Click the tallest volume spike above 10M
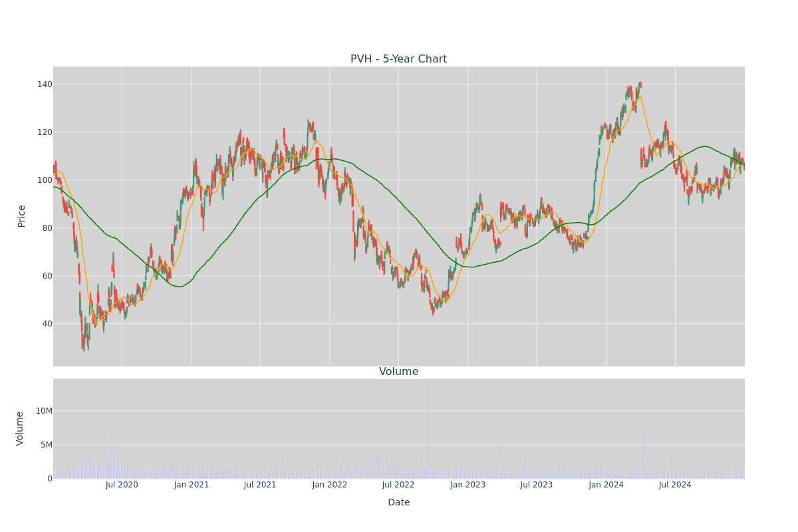 point(427,431)
